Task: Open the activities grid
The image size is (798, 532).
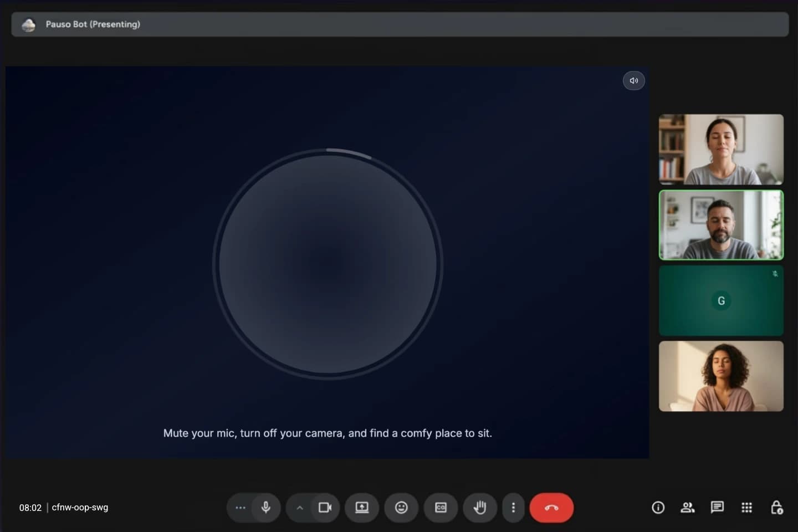Action: [746, 508]
